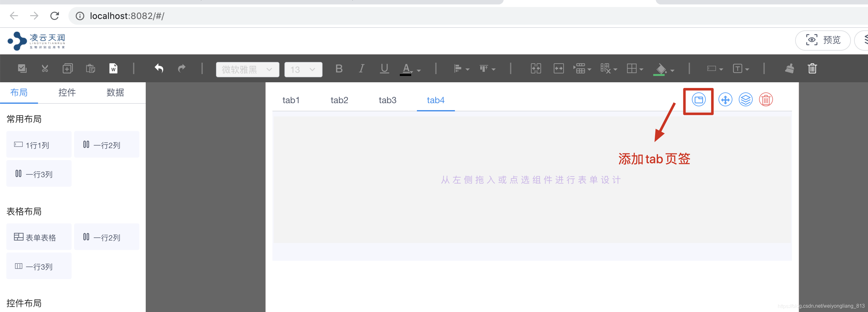868x312 pixels.
Task: Click the select-all checkmark toolbar icon
Action: [x=22, y=69]
